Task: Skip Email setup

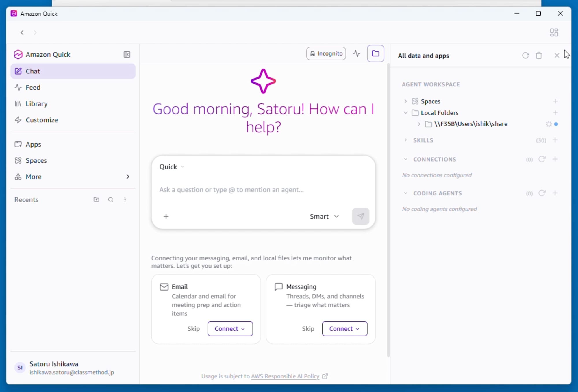Action: (x=193, y=329)
